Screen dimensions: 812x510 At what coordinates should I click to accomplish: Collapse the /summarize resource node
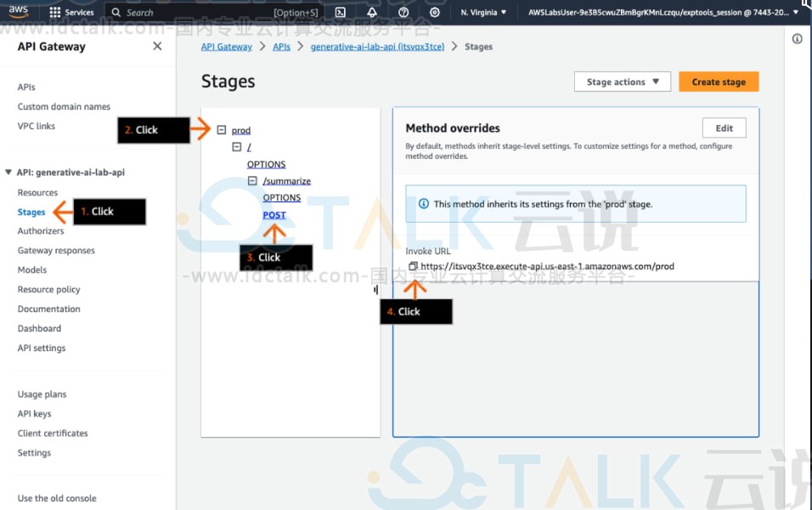(252, 181)
